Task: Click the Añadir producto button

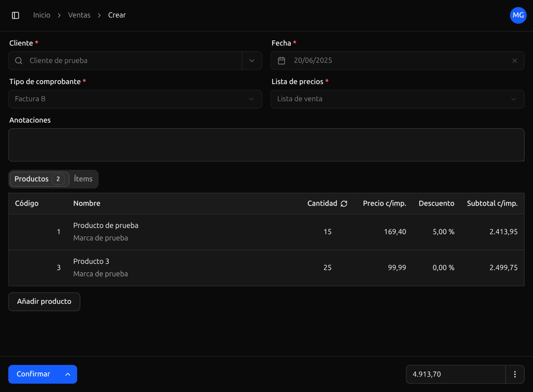Action: point(44,302)
